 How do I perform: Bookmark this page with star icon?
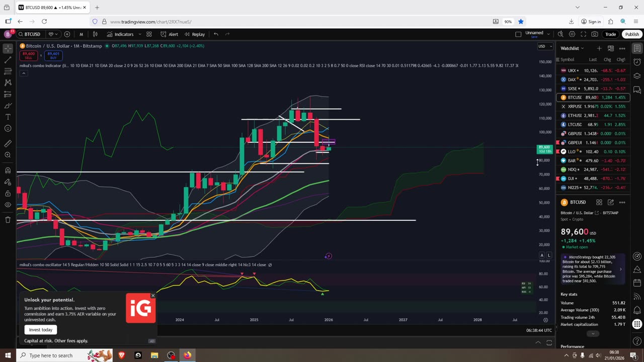coord(521,22)
